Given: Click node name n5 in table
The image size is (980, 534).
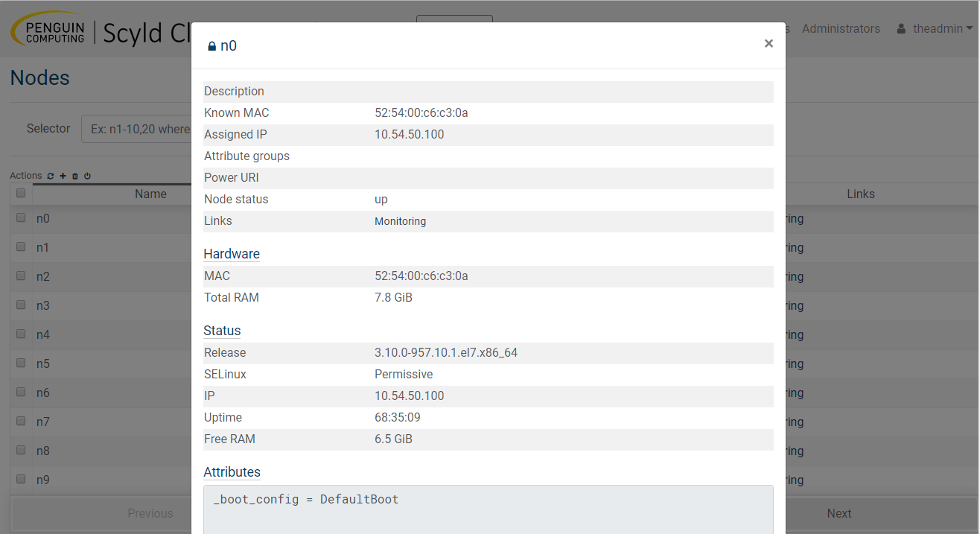Looking at the screenshot, I should [x=43, y=363].
